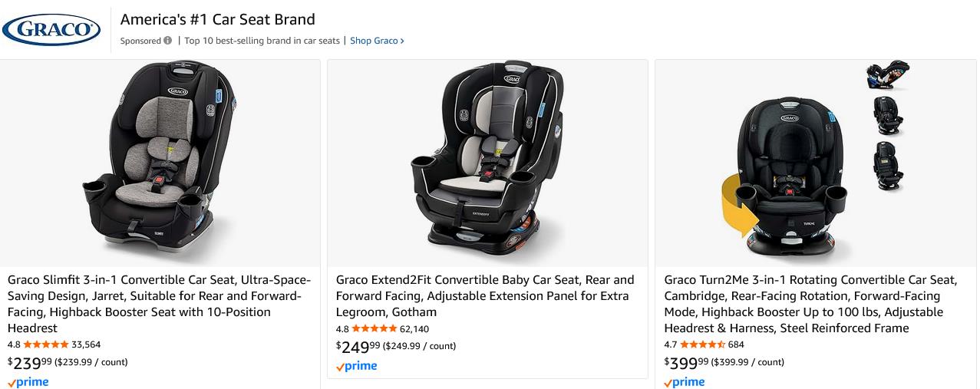Click the Graco brand logo
The image size is (980, 389).
(51, 30)
